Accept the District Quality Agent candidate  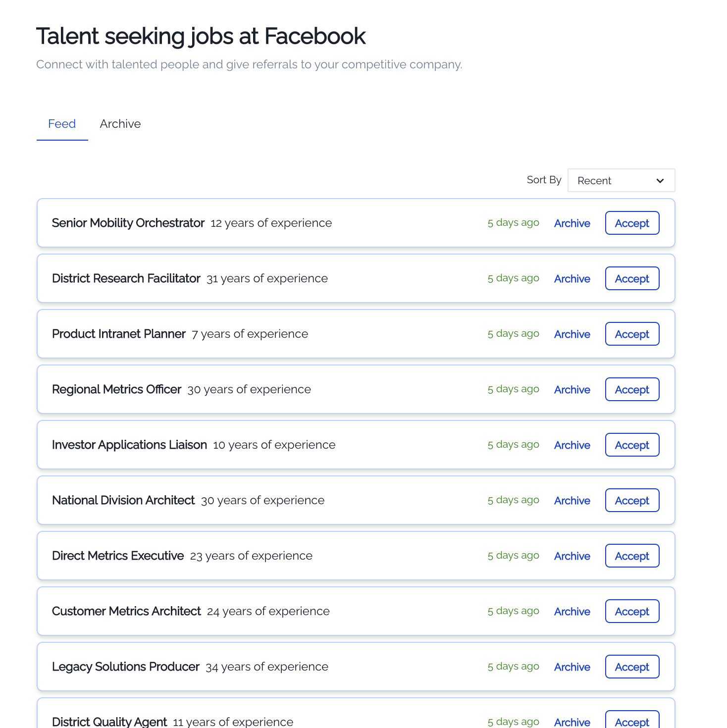pos(632,720)
